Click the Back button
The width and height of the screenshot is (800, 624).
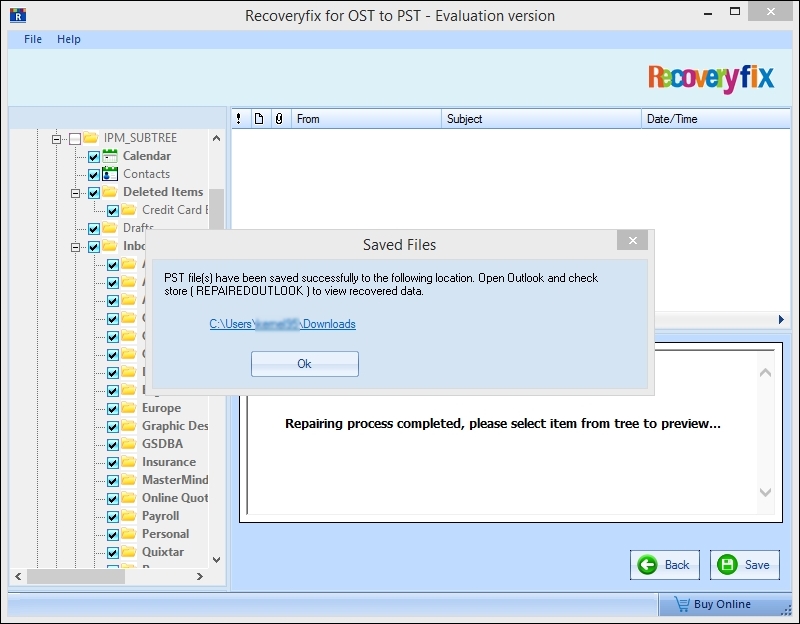point(664,565)
